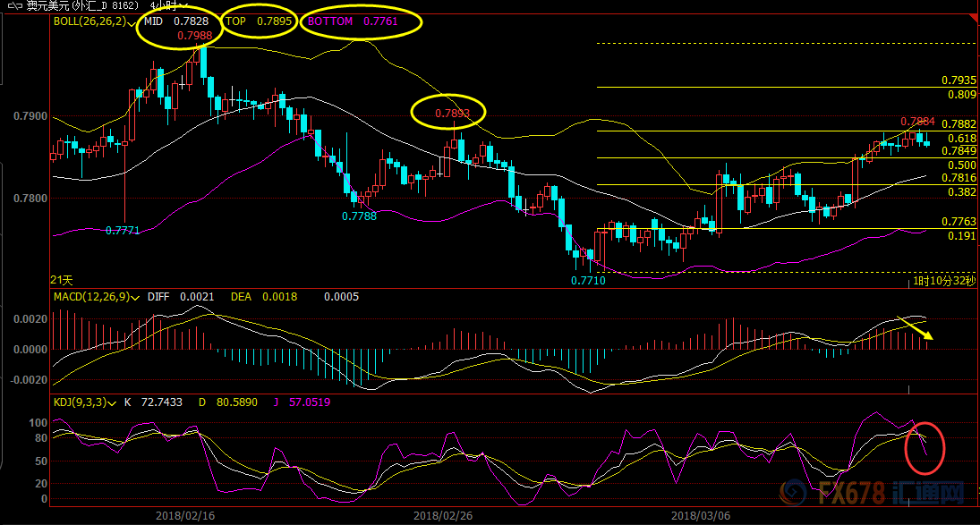The image size is (980, 525).
Task: Click the BOLL MID value 0.7828
Action: (188, 21)
